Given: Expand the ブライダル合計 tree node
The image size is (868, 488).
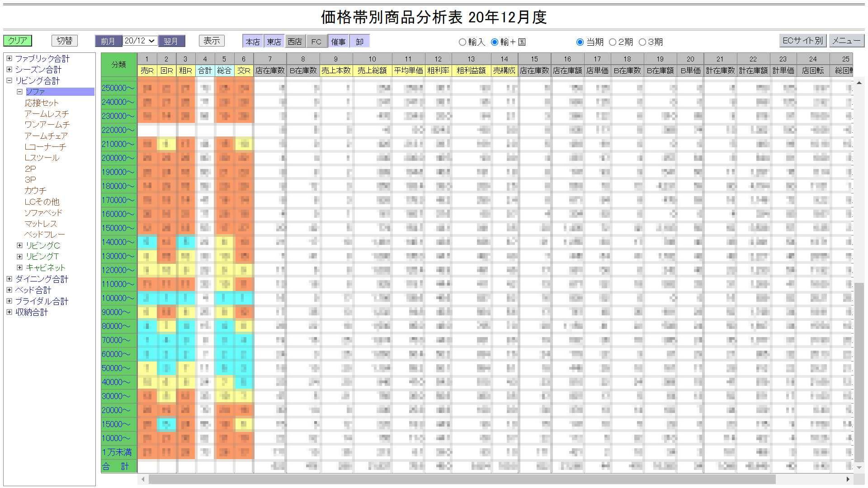Looking at the screenshot, I should tap(9, 301).
